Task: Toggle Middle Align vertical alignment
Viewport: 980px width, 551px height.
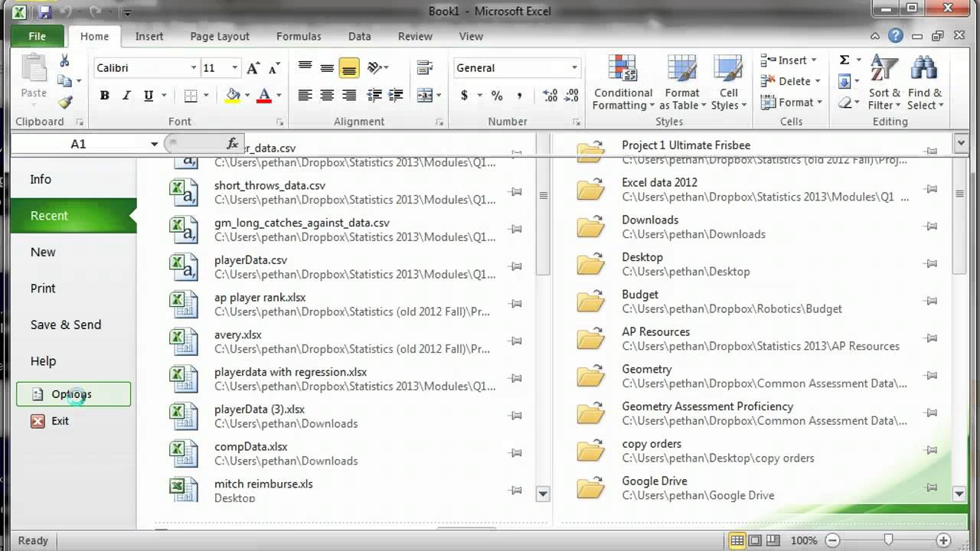Action: [x=327, y=68]
